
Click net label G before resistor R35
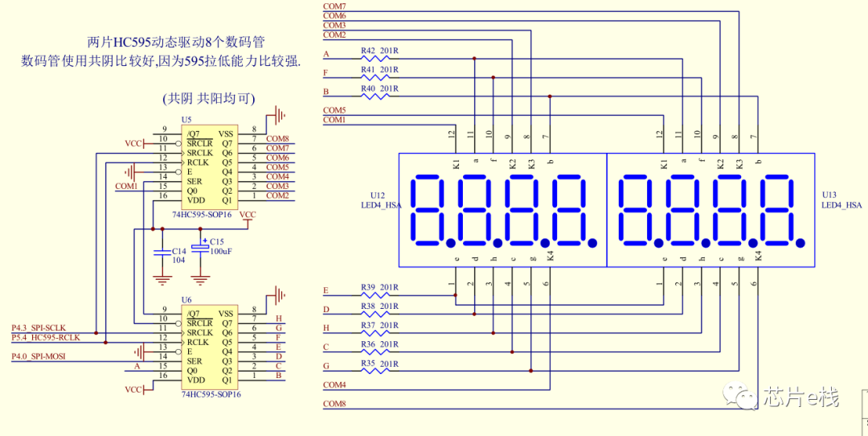(326, 366)
